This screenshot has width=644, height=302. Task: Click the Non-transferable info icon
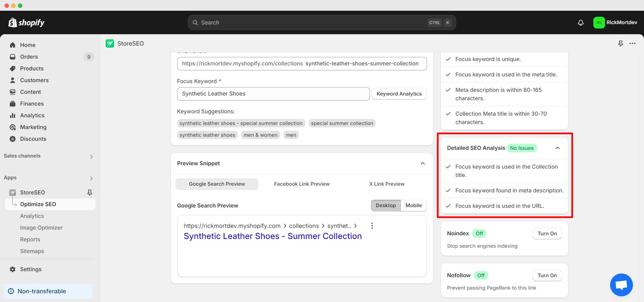coord(11,291)
